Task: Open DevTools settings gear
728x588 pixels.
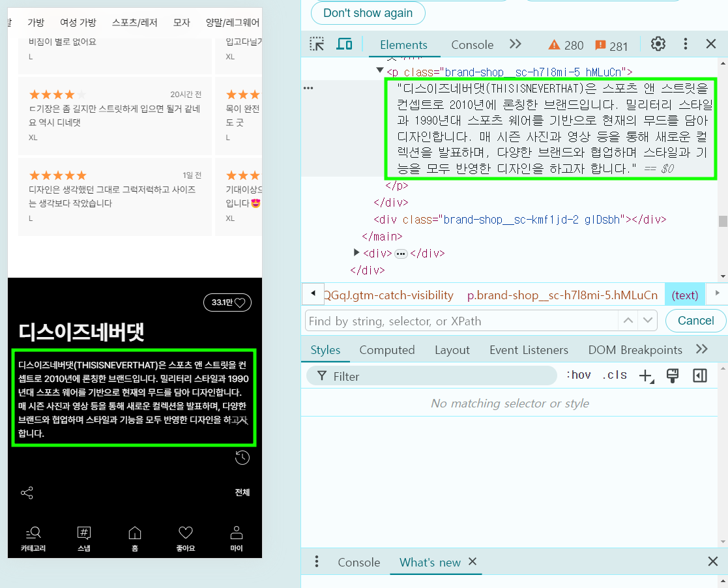Action: click(658, 44)
